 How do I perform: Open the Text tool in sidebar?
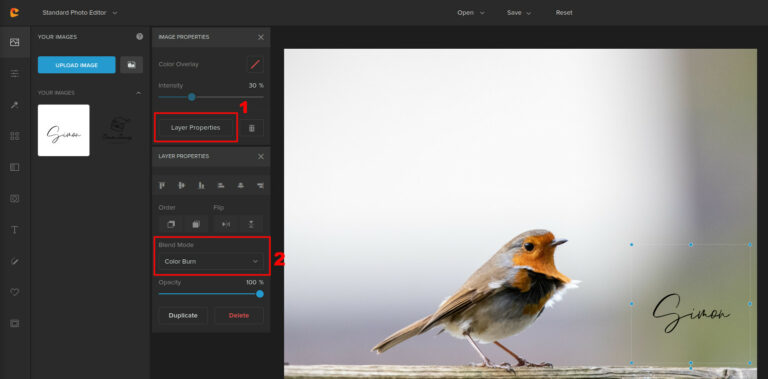[x=15, y=230]
